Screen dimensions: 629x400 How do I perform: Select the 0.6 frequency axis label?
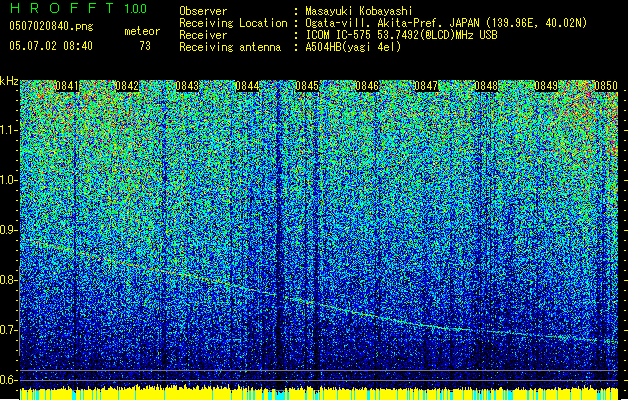click(x=10, y=380)
